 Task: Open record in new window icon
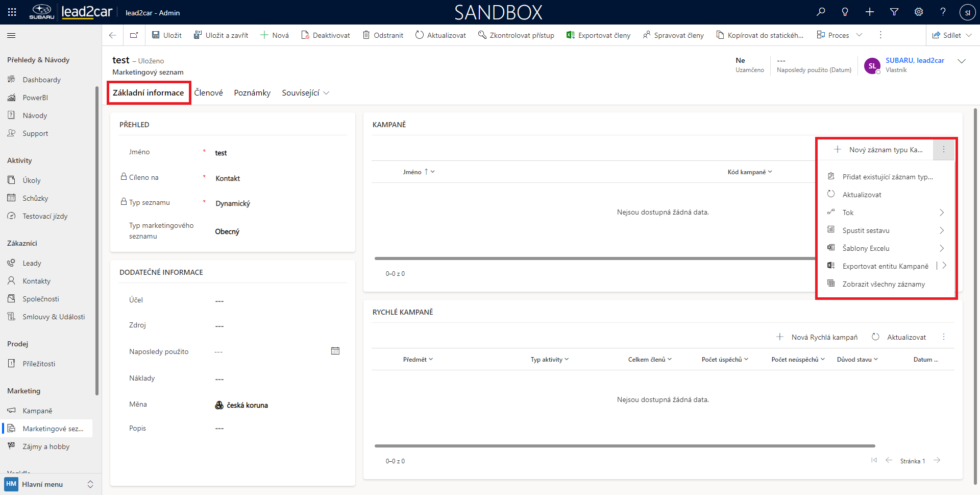134,35
